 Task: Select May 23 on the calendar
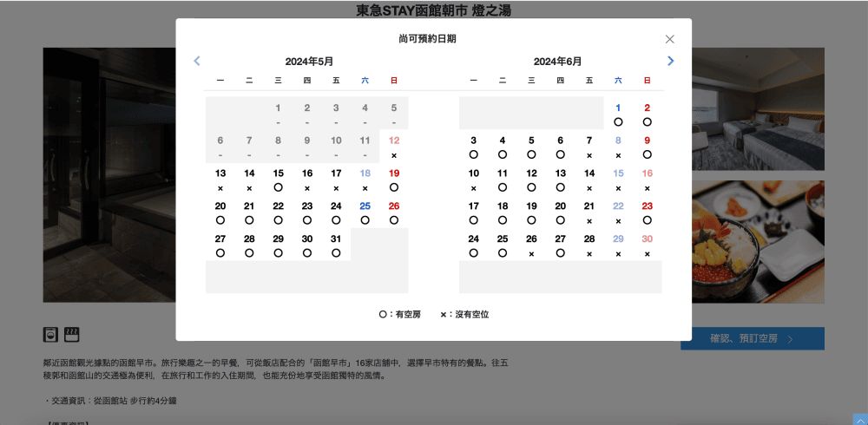307,212
